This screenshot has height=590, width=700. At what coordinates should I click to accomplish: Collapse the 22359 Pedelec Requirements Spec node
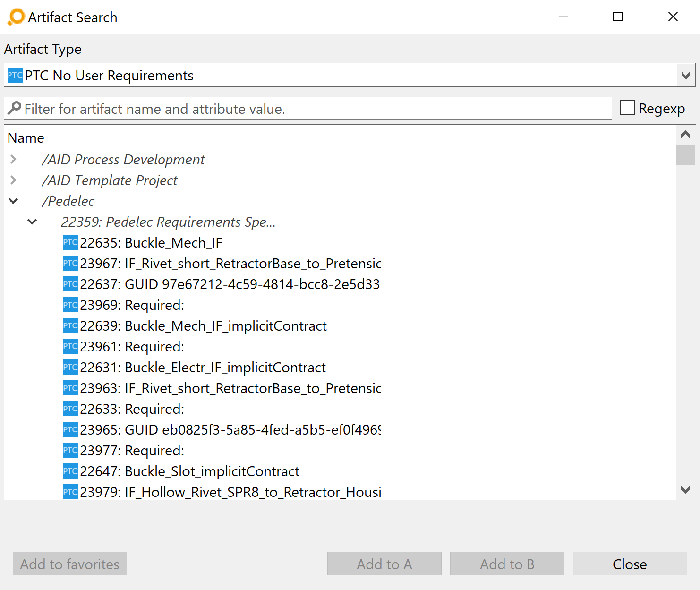tap(32, 222)
